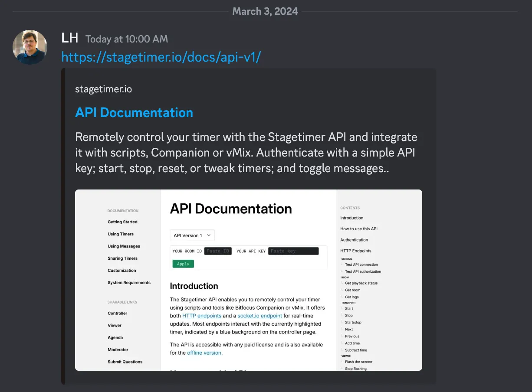Open System Requirements documentation

[128, 282]
